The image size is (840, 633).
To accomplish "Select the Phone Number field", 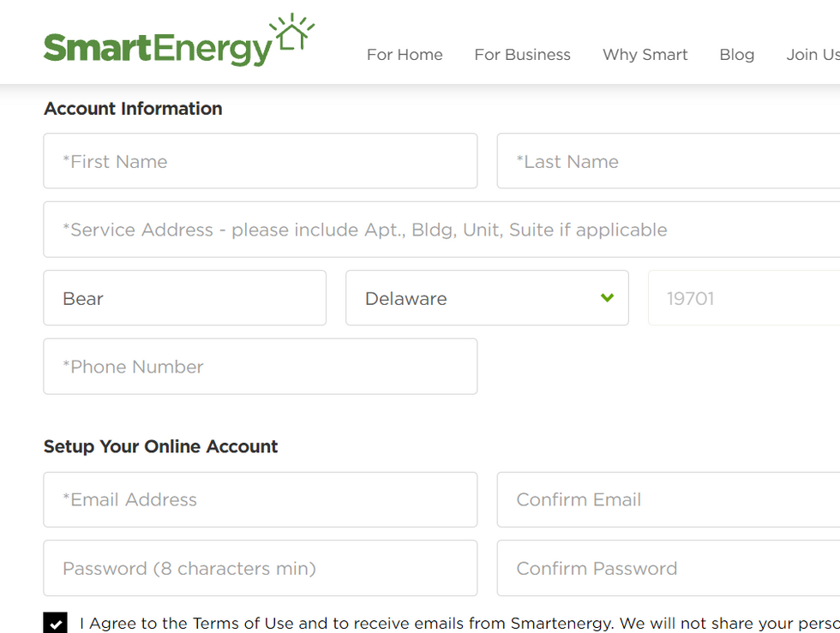I will click(261, 367).
